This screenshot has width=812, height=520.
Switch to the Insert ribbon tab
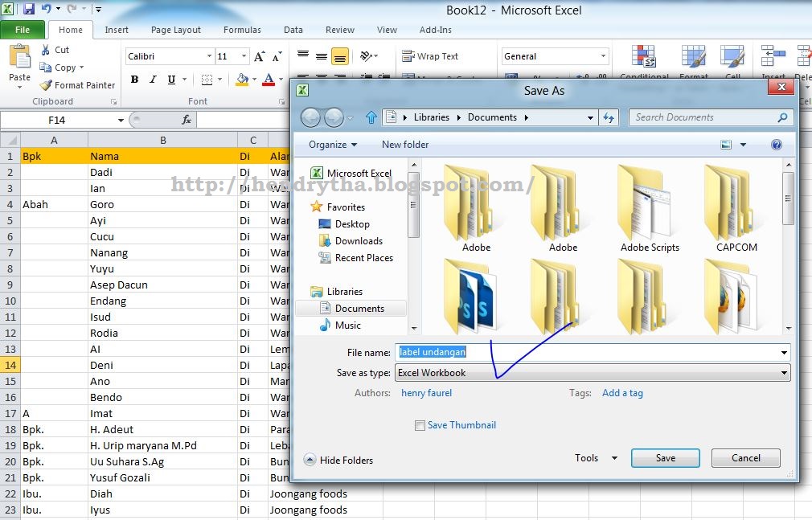point(117,30)
